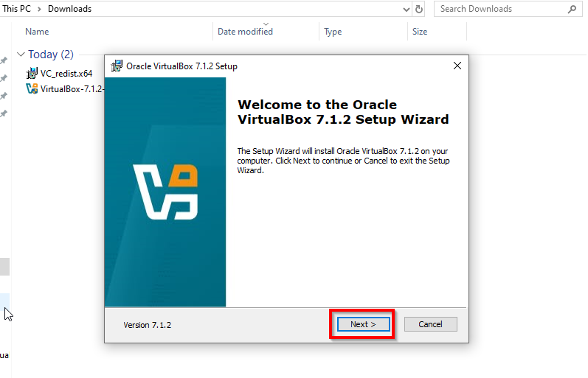
Task: Click Downloads in the address path
Action: tap(70, 9)
